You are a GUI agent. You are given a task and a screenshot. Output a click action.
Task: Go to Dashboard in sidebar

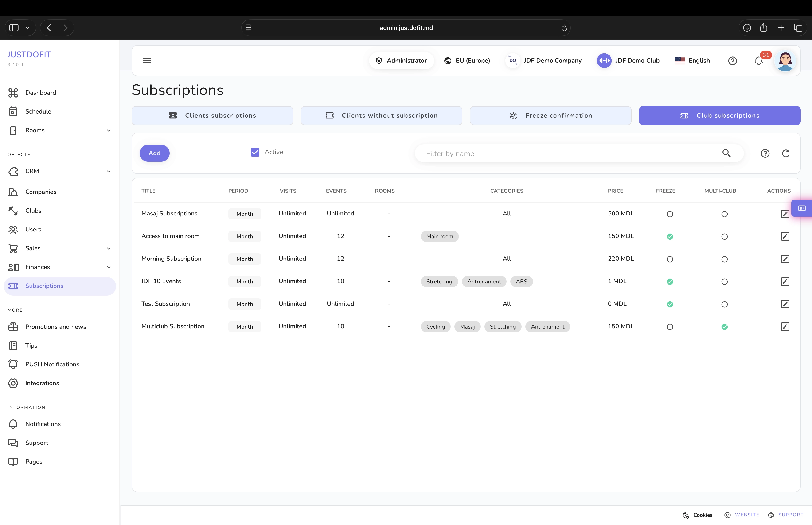point(60,93)
